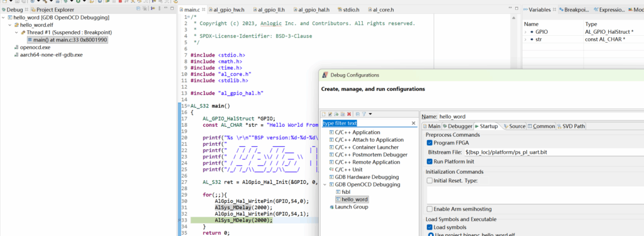Screen dimensions: 644x236
Task: Click the Initialization Commands text area
Action: 536,195
